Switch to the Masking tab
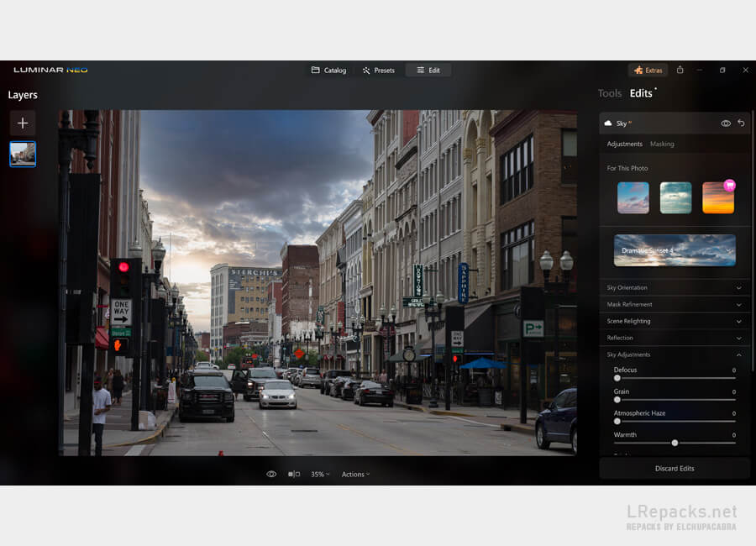Screen dimensions: 756x546 tap(662, 144)
